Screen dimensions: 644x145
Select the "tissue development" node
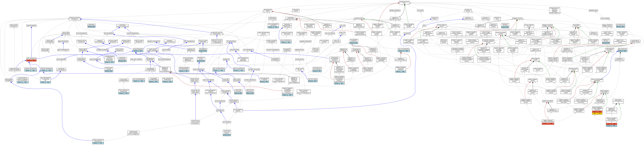tap(81, 33)
